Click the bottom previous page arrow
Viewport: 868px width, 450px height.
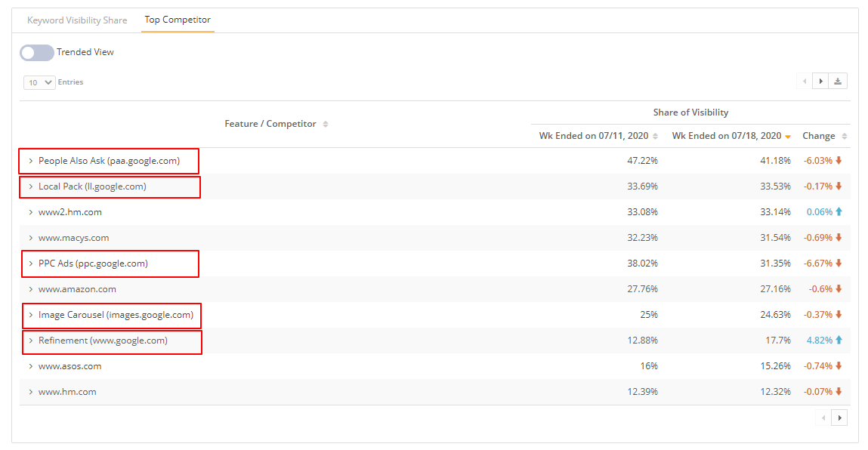tap(823, 418)
